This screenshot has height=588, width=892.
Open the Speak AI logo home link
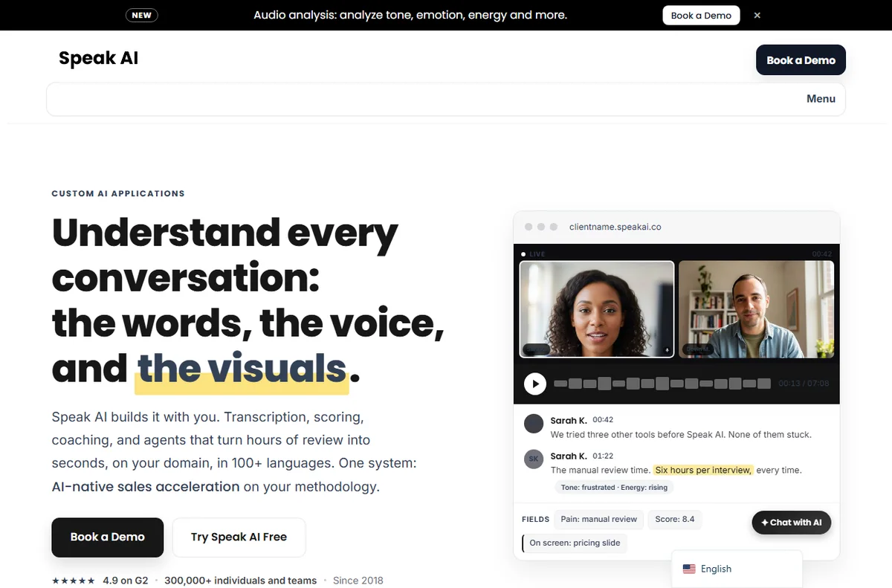click(98, 58)
